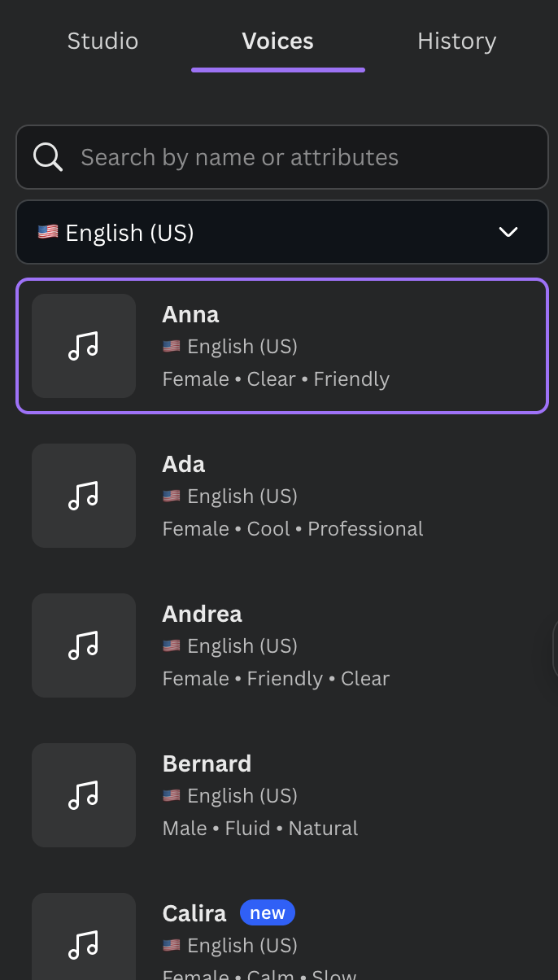The image size is (558, 980).
Task: Click the US flag in language selector
Action: tap(48, 233)
